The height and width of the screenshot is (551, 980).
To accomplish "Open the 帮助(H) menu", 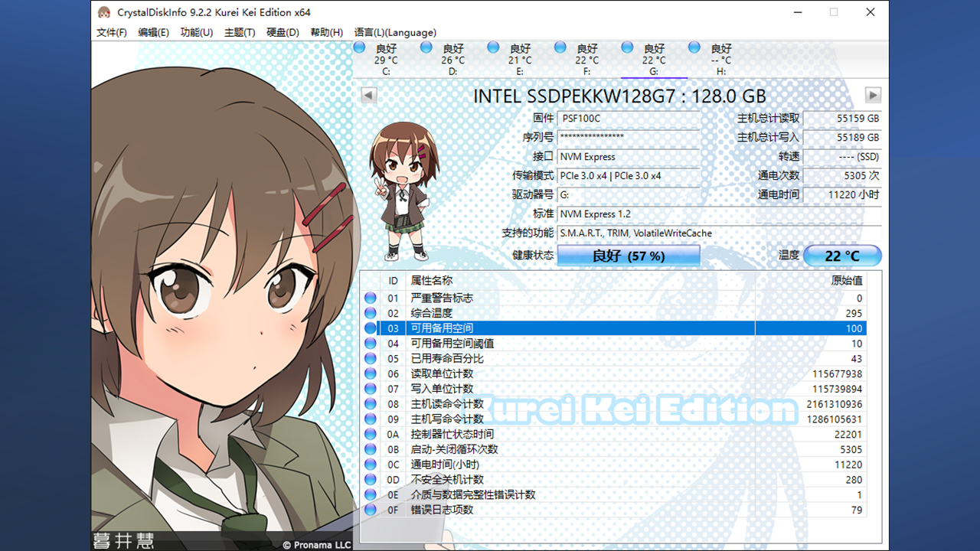I will pyautogui.click(x=326, y=32).
